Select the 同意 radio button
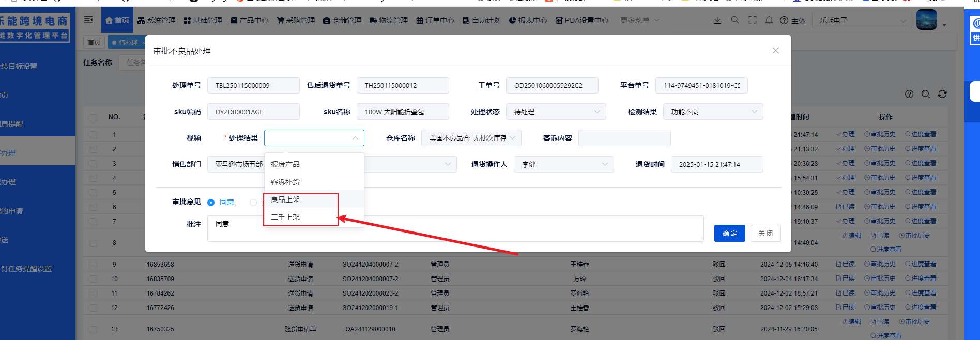This screenshot has width=980, height=340. coord(211,203)
